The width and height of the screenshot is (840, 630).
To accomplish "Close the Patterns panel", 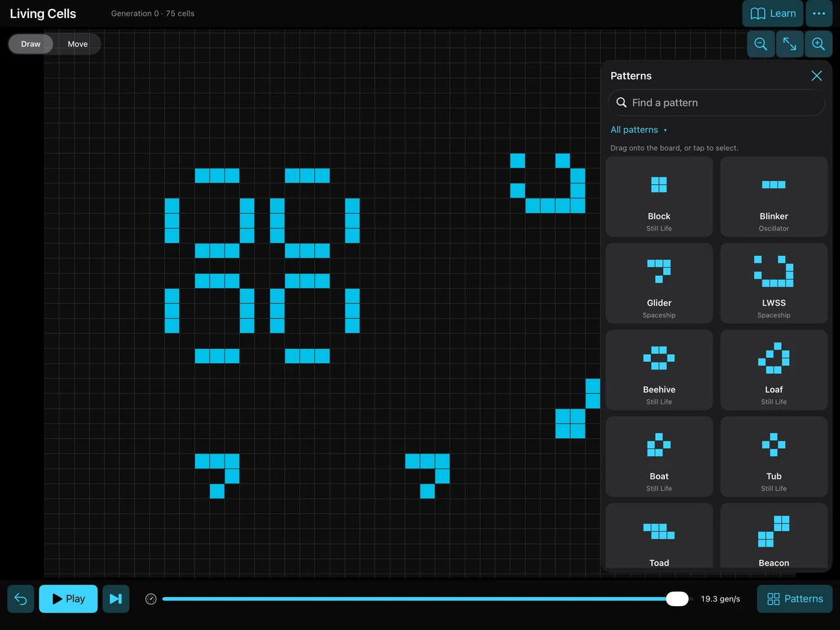I will click(x=817, y=76).
